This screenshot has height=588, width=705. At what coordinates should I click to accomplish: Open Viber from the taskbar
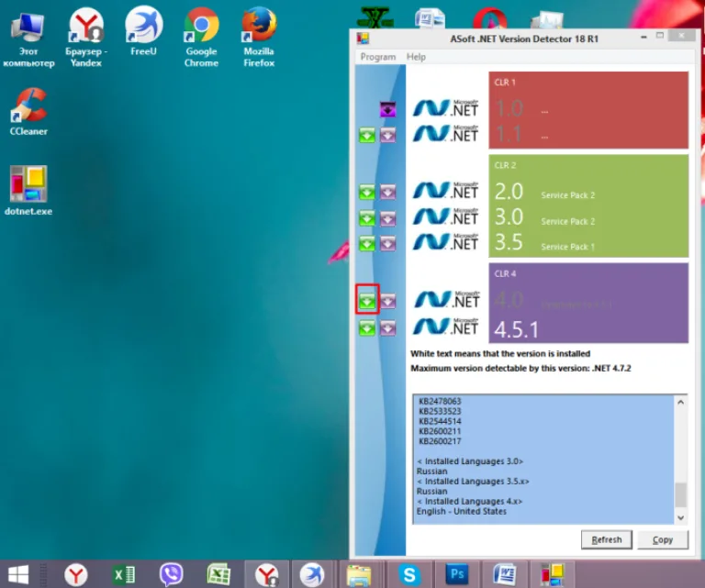(171, 574)
